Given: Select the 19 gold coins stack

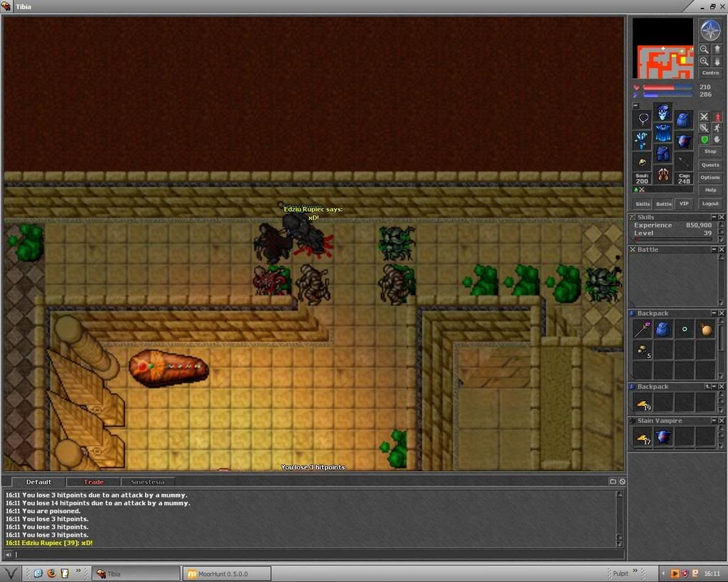Looking at the screenshot, I should [x=643, y=403].
